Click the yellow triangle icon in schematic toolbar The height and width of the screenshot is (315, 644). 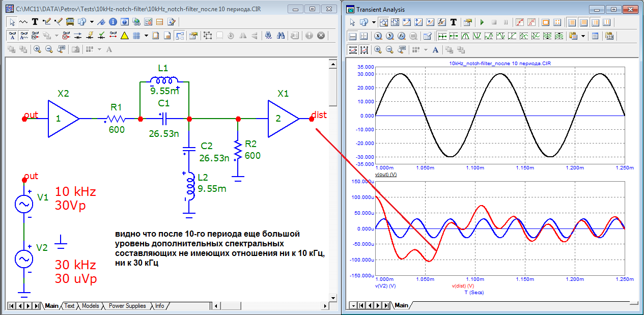(124, 36)
